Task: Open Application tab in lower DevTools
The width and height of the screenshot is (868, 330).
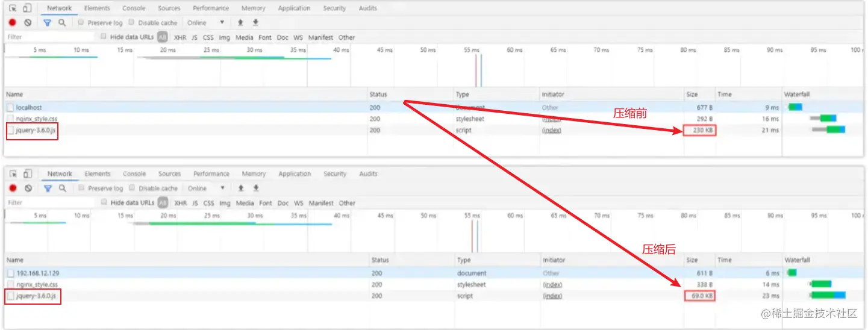Action: click(x=295, y=173)
